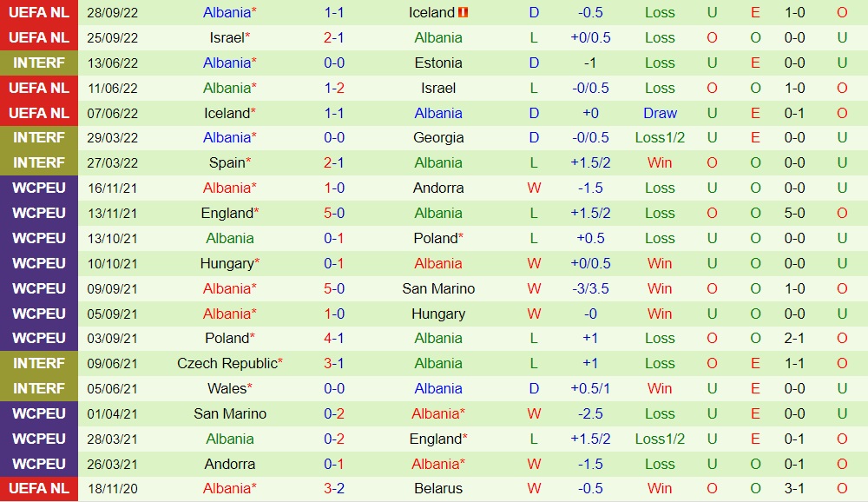
Task: Click the date 18/11/20
Action: [112, 488]
